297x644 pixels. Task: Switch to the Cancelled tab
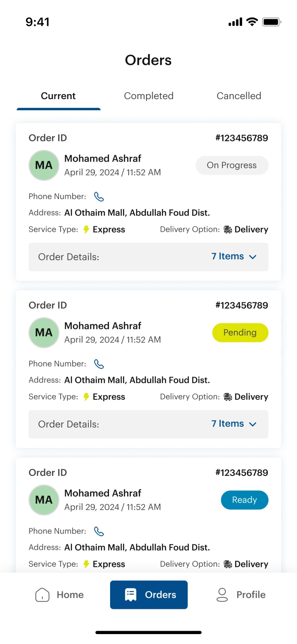pyautogui.click(x=239, y=96)
